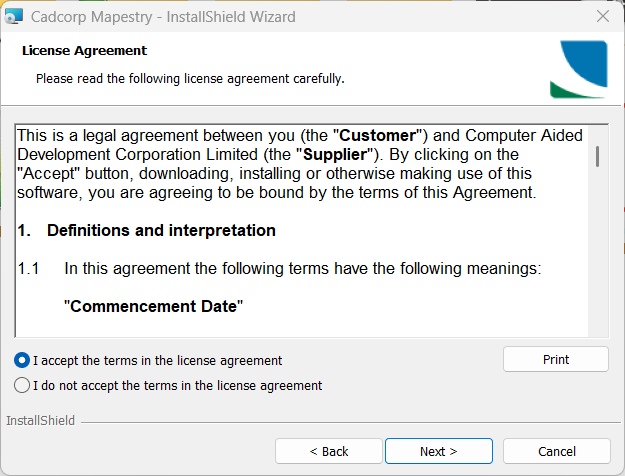Cancel the installation wizard
Screen dimensions: 625x476
[x=556, y=451]
